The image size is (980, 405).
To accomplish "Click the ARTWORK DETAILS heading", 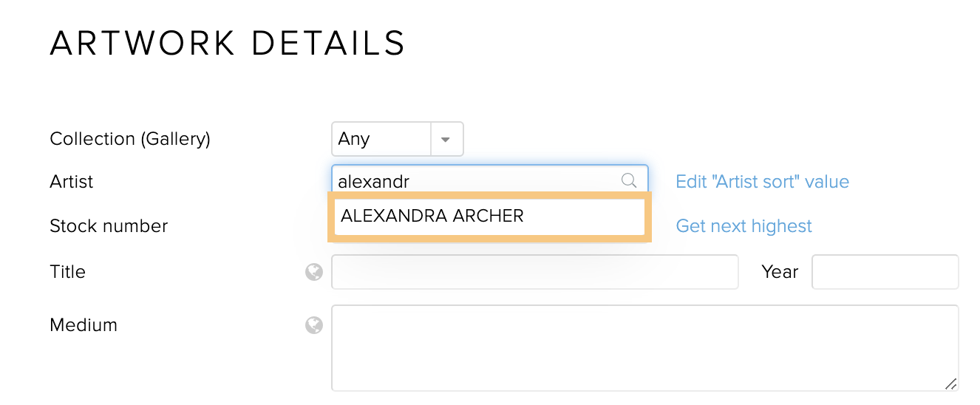I will point(228,44).
